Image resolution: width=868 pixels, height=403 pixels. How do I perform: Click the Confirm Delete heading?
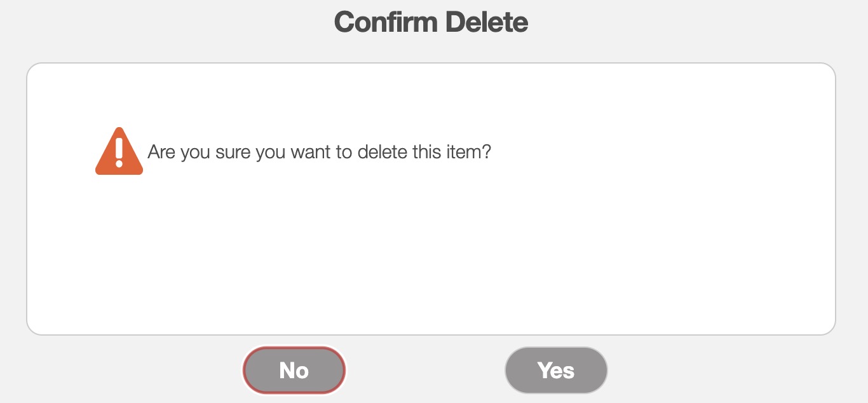click(x=431, y=23)
